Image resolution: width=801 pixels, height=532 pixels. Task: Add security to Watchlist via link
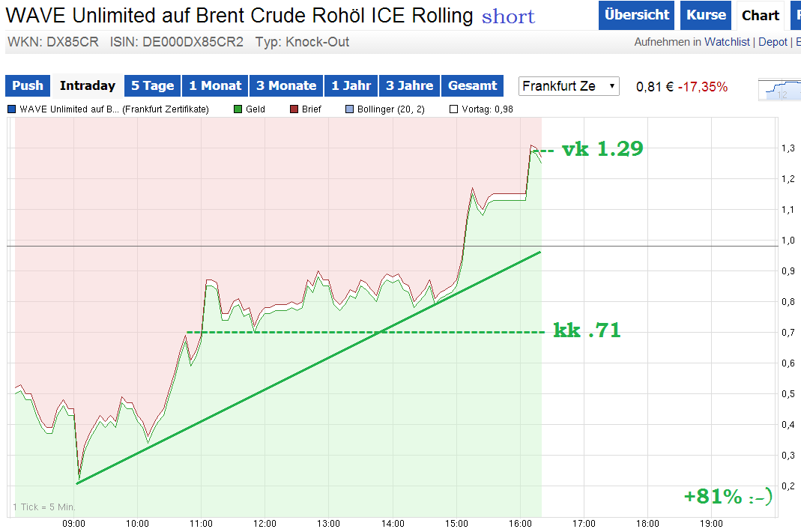[727, 42]
